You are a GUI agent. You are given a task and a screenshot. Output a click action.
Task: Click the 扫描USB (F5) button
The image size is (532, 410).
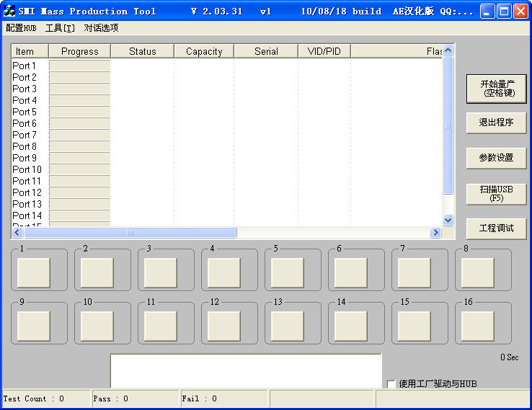(x=496, y=193)
